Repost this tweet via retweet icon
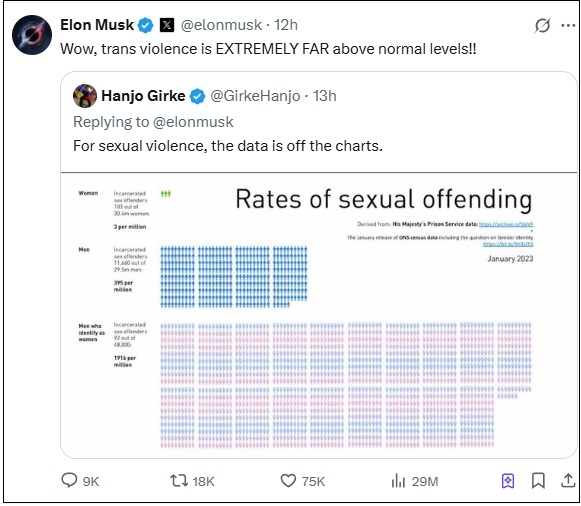Viewport: 581px width, 506px height. (x=179, y=481)
